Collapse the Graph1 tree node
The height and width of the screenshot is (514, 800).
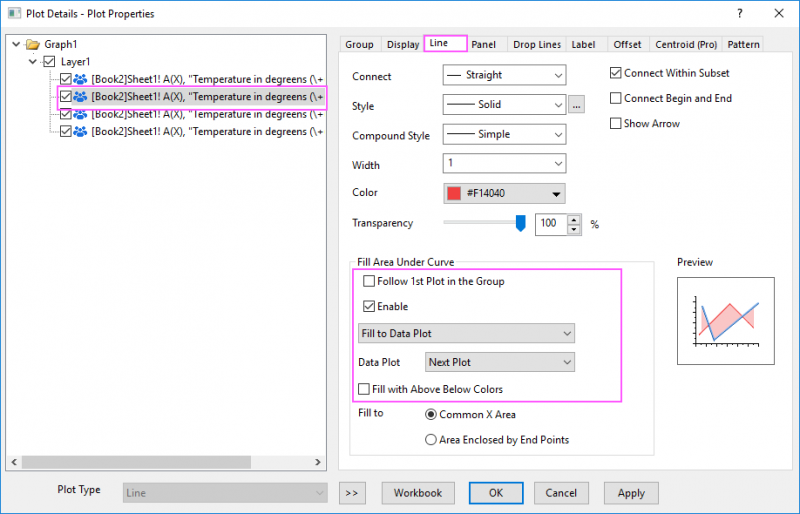(x=16, y=44)
